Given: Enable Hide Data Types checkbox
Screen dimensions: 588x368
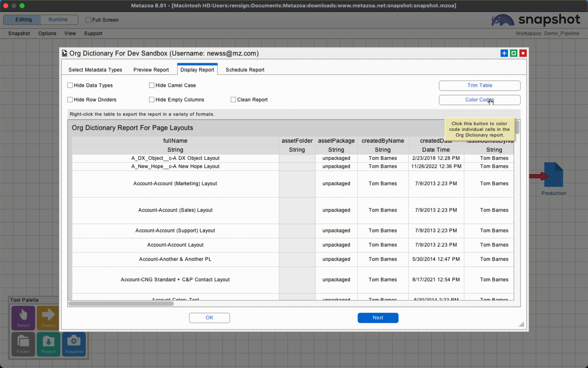Looking at the screenshot, I should click(x=70, y=85).
